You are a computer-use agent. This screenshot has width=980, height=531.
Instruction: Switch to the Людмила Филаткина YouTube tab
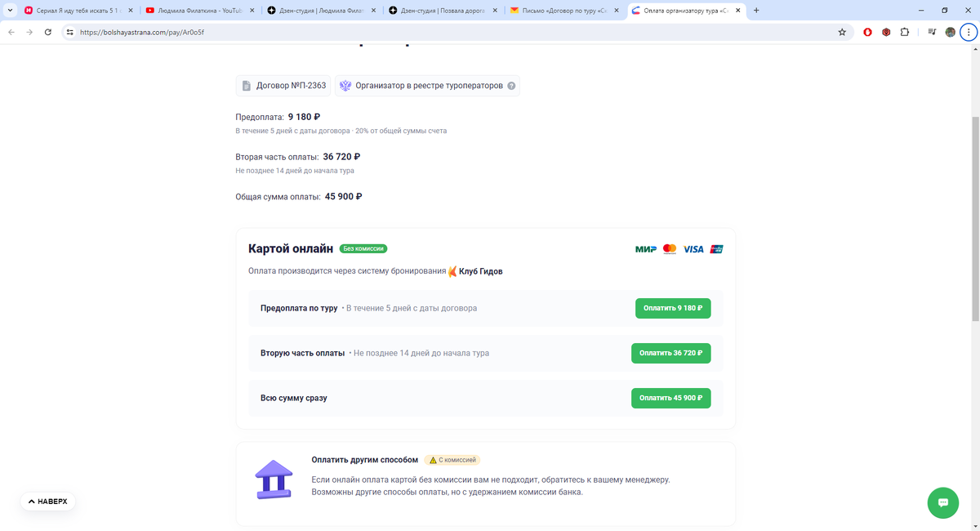pos(199,11)
